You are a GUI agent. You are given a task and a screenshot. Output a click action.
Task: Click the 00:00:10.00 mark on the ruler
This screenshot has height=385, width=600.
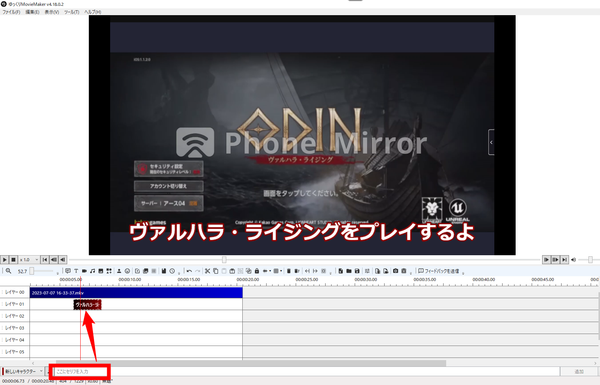(130, 280)
